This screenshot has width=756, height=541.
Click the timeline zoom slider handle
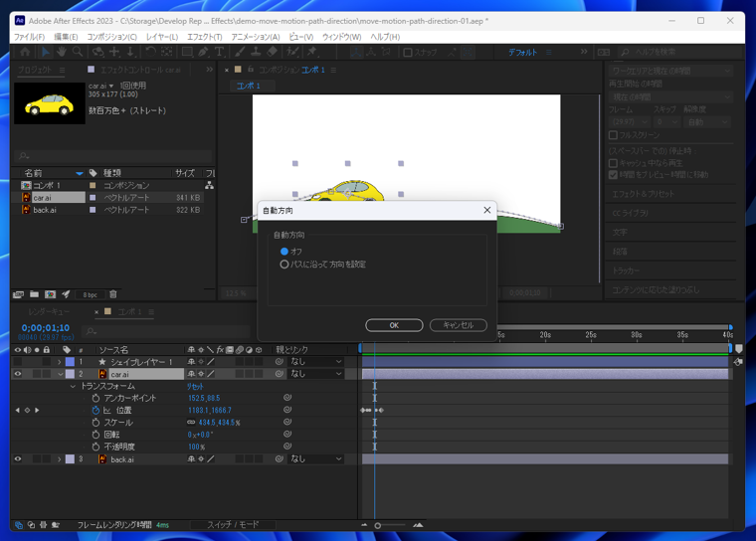coord(378,525)
